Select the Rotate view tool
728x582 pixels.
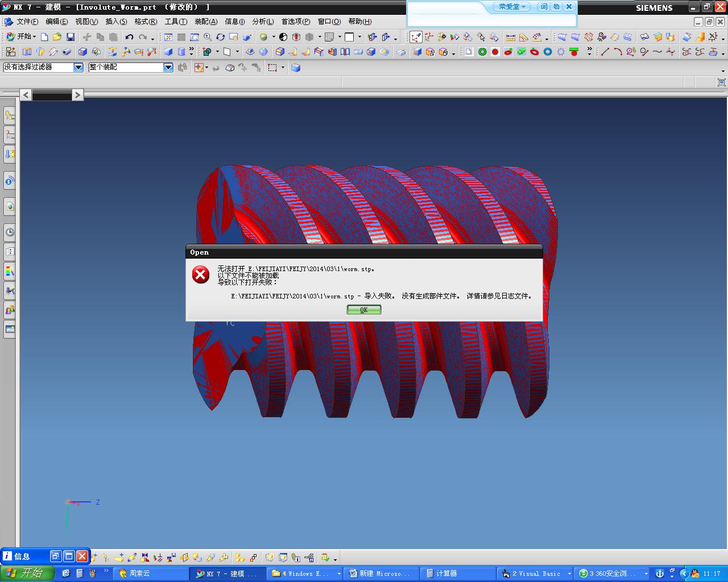tap(221, 37)
